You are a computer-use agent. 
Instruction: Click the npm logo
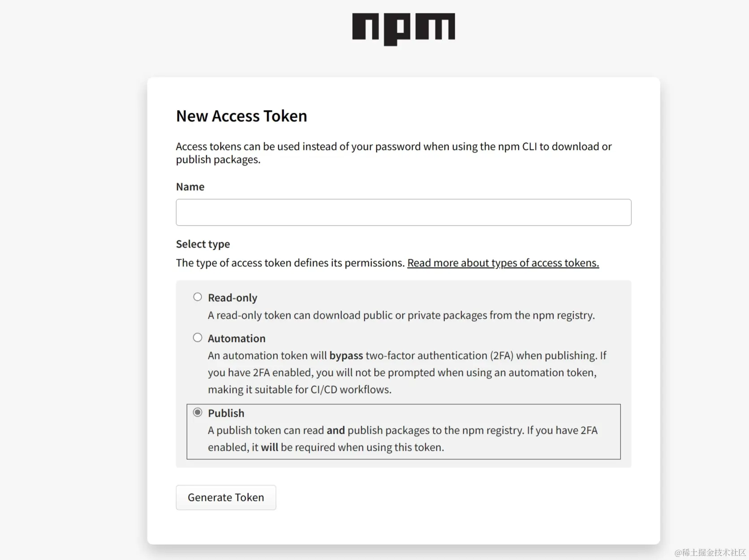(403, 29)
